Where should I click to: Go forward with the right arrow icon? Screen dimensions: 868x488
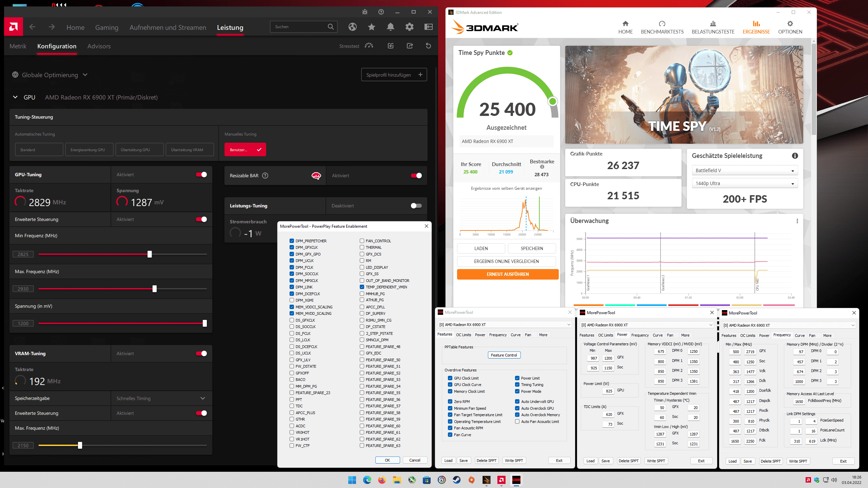pos(52,27)
